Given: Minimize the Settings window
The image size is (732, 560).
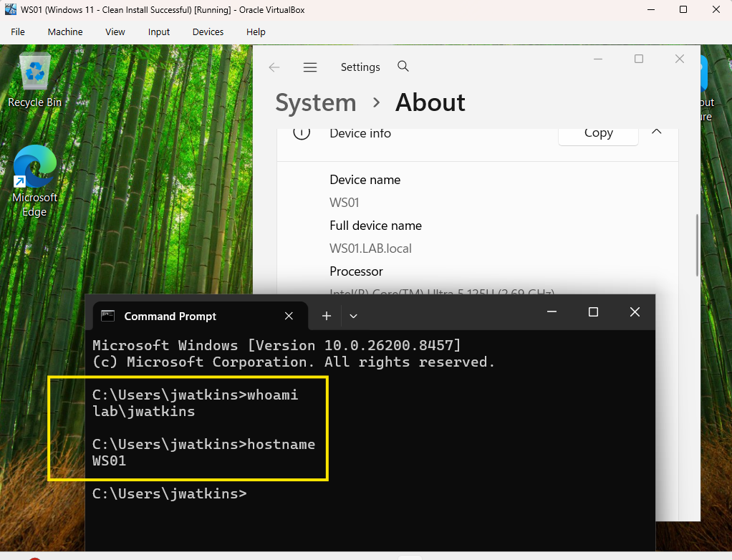Looking at the screenshot, I should click(x=598, y=59).
